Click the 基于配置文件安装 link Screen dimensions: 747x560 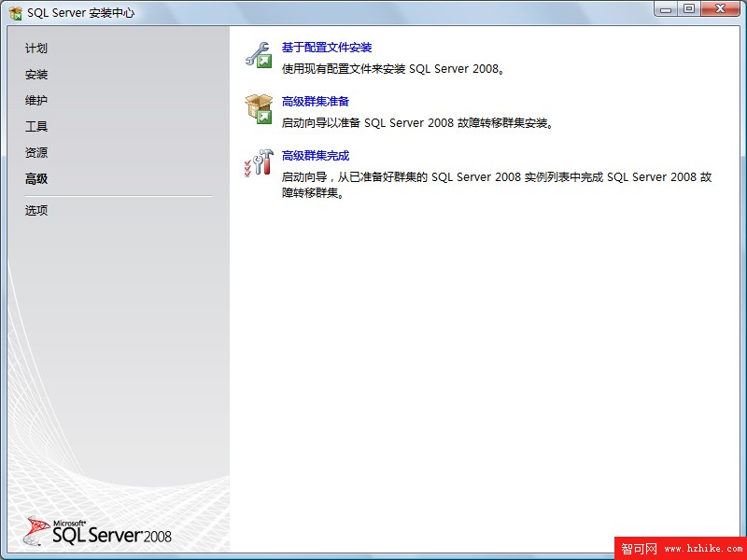(x=327, y=48)
